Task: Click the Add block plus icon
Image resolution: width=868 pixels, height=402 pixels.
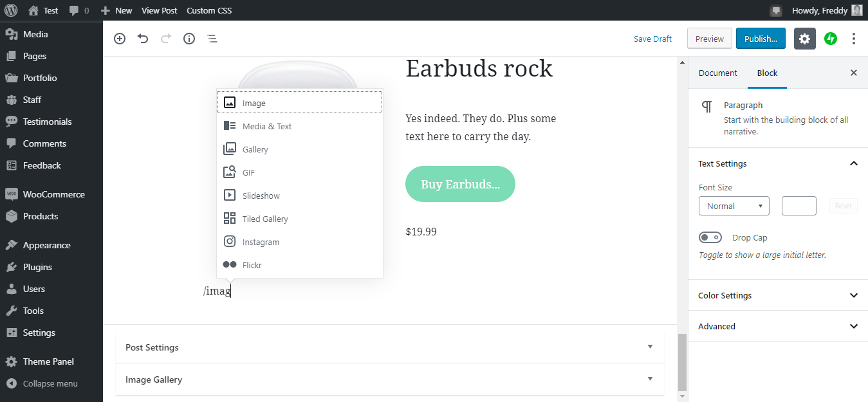Action: click(120, 39)
